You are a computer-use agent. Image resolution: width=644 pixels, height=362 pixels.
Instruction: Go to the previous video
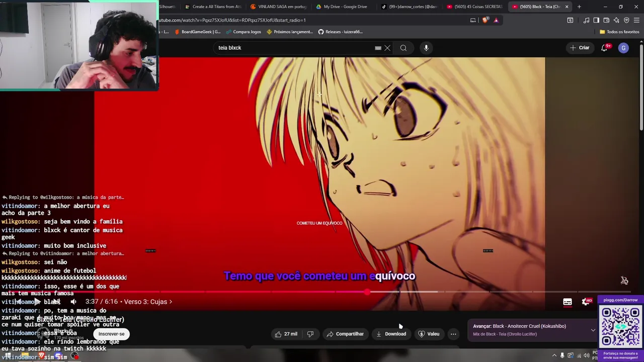click(x=18, y=302)
